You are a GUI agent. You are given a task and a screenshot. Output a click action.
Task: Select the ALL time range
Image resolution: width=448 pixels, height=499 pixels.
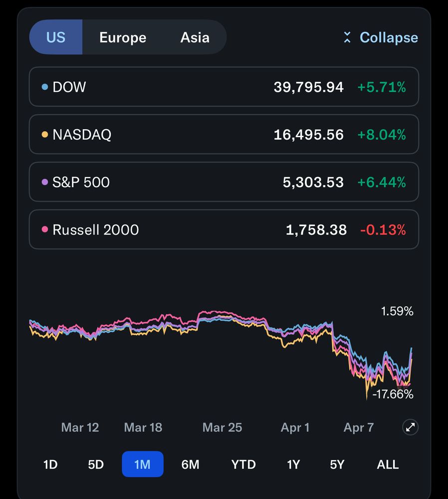[x=388, y=464]
